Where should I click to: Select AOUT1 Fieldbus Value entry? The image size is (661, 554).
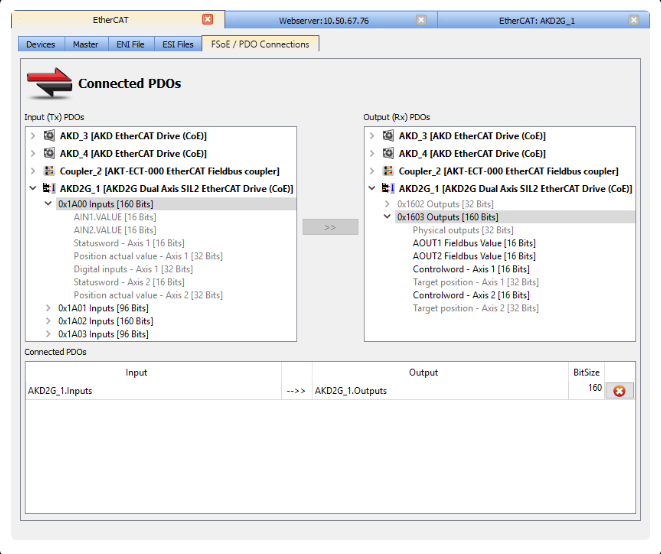(x=474, y=243)
